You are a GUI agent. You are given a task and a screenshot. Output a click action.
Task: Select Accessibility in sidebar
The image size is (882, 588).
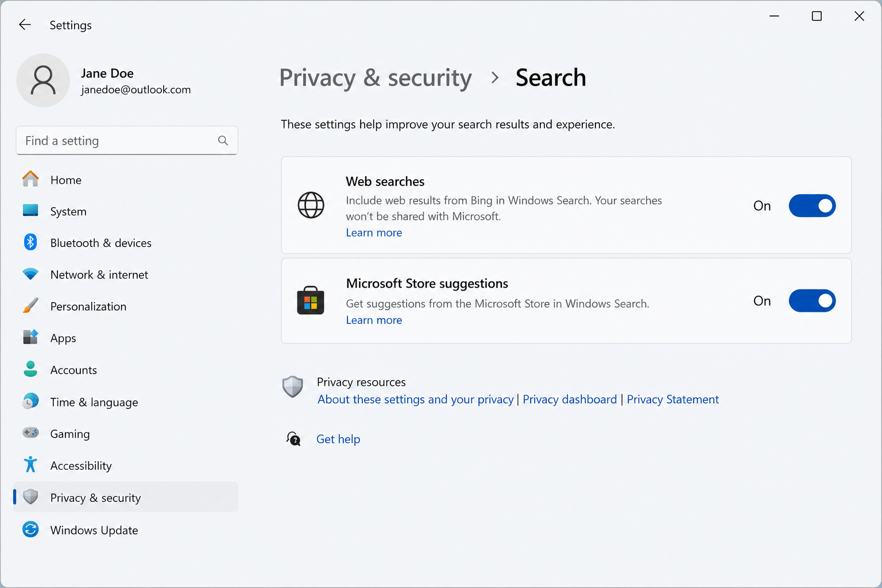(x=125, y=465)
